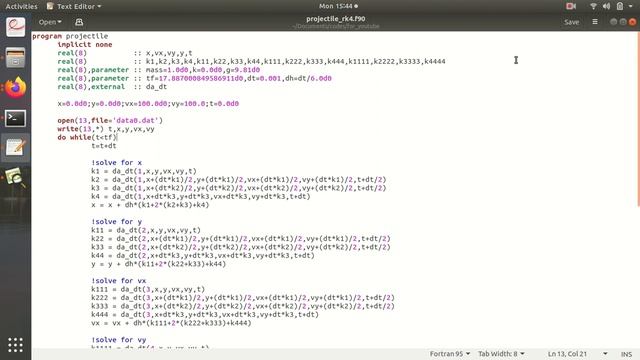
Task: Show Applications grid in the dock
Action: pyautogui.click(x=16, y=345)
